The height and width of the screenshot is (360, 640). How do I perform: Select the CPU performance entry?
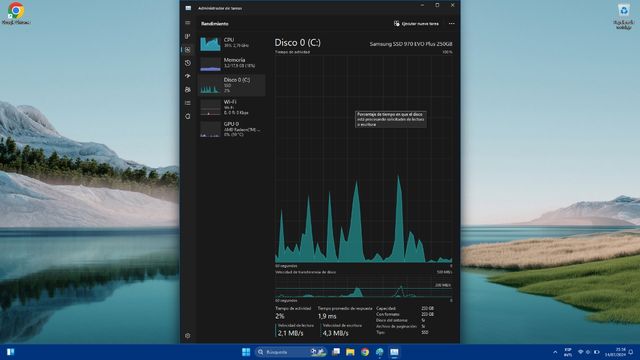[231, 43]
